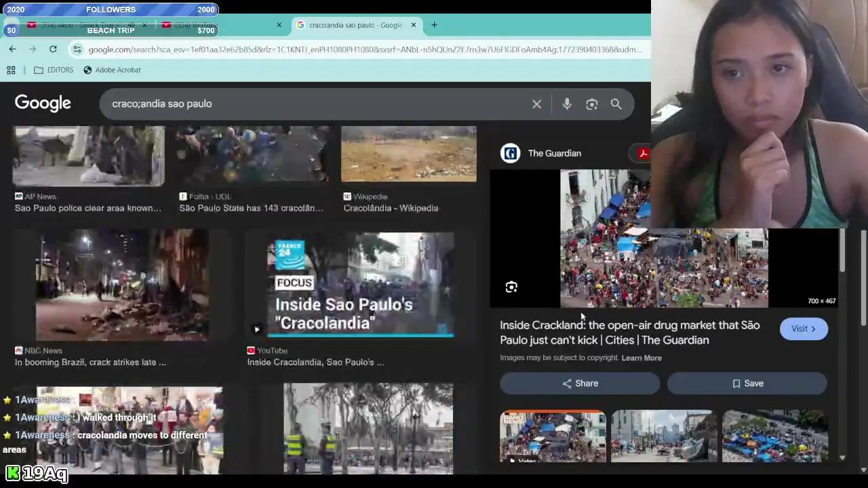The width and height of the screenshot is (868, 488).
Task: Start voice search with the microphone icon
Action: [567, 104]
